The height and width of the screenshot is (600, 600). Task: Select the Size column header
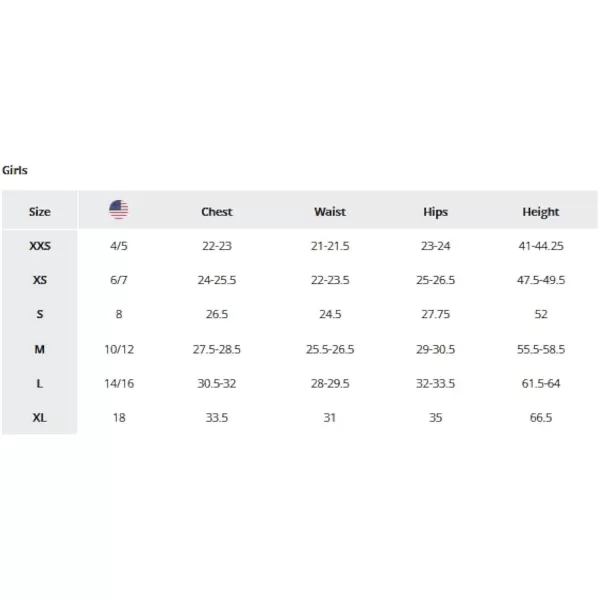coord(40,212)
